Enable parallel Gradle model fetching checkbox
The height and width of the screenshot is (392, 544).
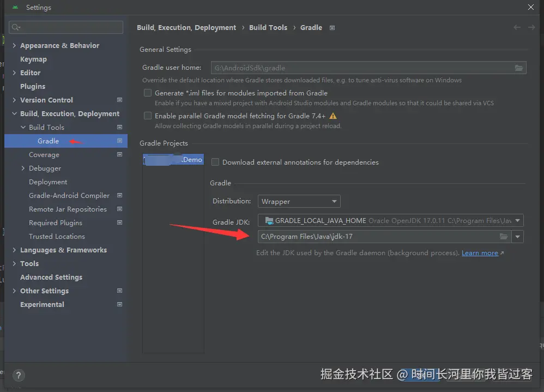click(148, 116)
